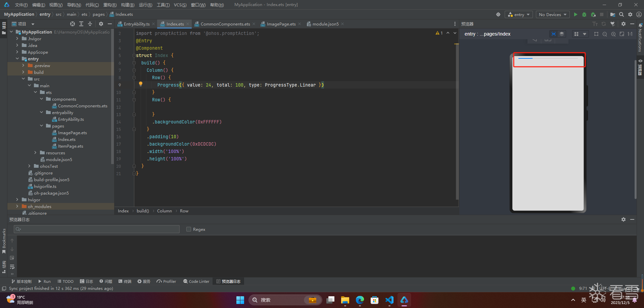The height and width of the screenshot is (308, 644).
Task: Toggle soft-wrap icon in previewer log
Action: click(x=12, y=267)
